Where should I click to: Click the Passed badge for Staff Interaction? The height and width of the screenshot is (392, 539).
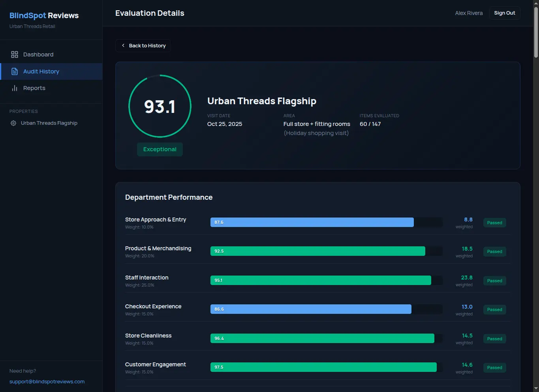point(494,280)
